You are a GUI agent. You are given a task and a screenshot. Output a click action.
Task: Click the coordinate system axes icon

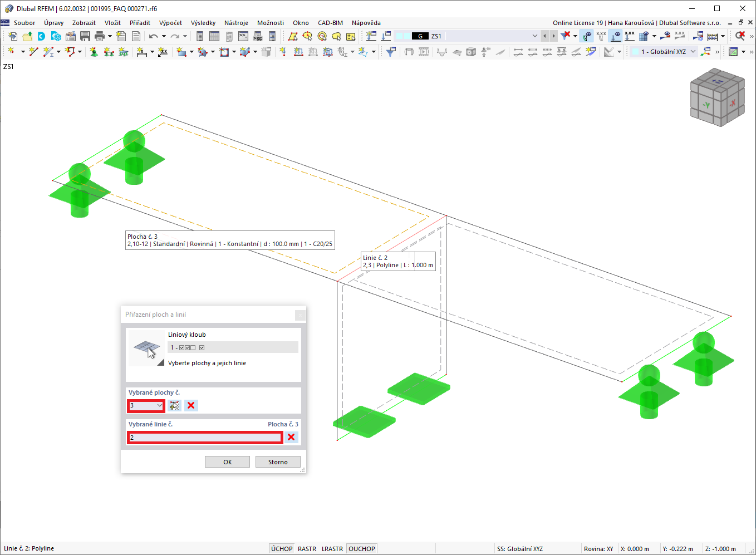coord(706,52)
